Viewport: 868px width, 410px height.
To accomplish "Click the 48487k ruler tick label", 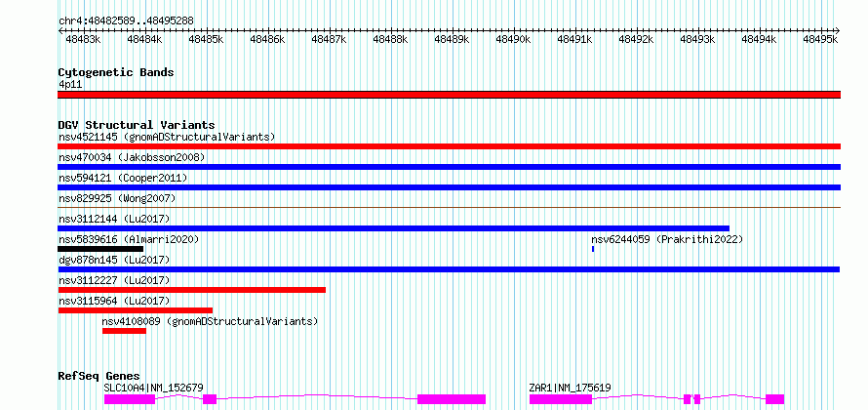I will tap(329, 39).
